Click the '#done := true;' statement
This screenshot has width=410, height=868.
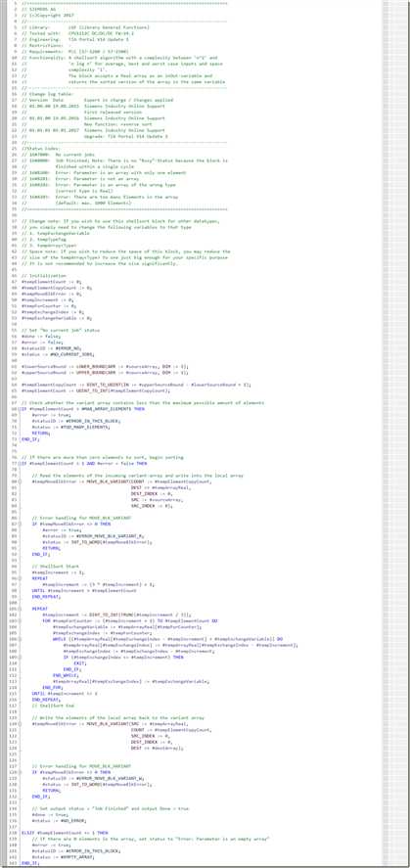point(51,814)
